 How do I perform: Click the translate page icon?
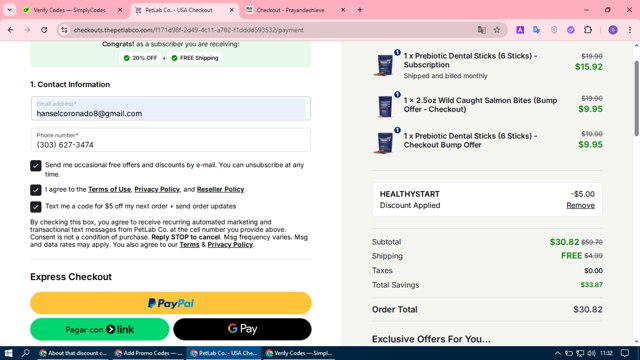point(482,30)
